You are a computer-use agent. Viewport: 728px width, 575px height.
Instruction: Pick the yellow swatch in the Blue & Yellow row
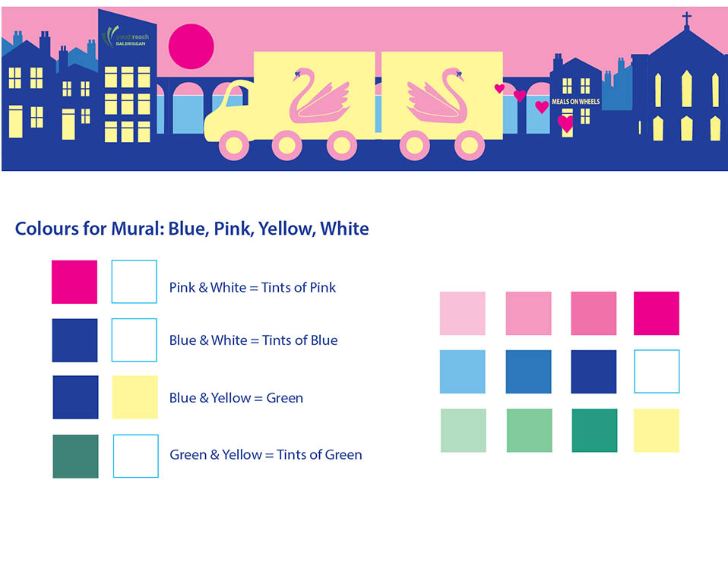coord(135,396)
